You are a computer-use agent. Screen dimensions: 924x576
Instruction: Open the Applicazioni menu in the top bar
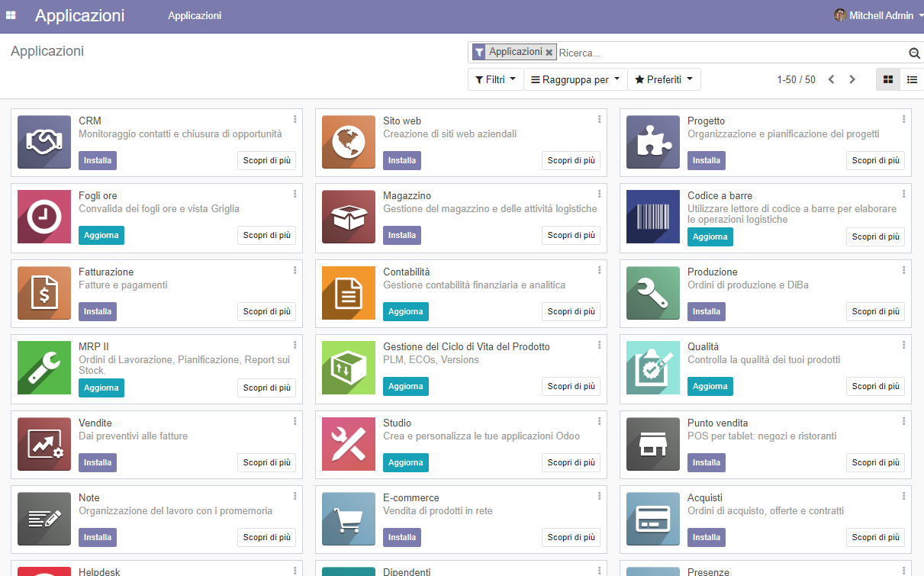[x=194, y=15]
